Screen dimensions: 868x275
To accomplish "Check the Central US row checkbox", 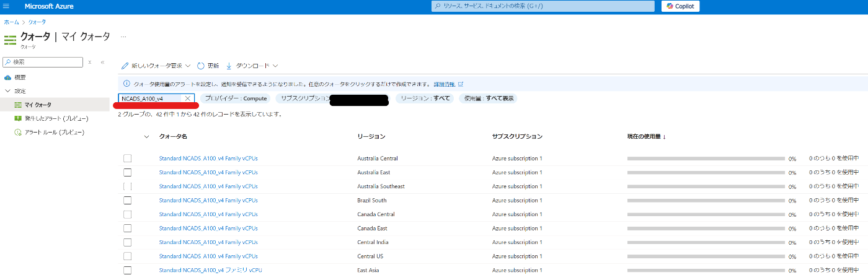I will coord(127,256).
